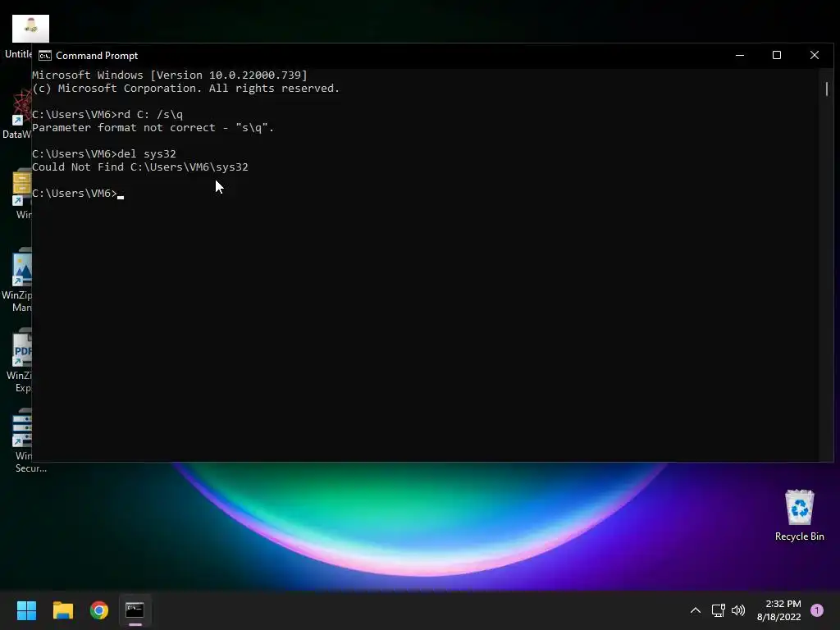Select the yellow WinZip archive desktop shortcut
Image resolution: width=840 pixels, height=630 pixels.
21,194
